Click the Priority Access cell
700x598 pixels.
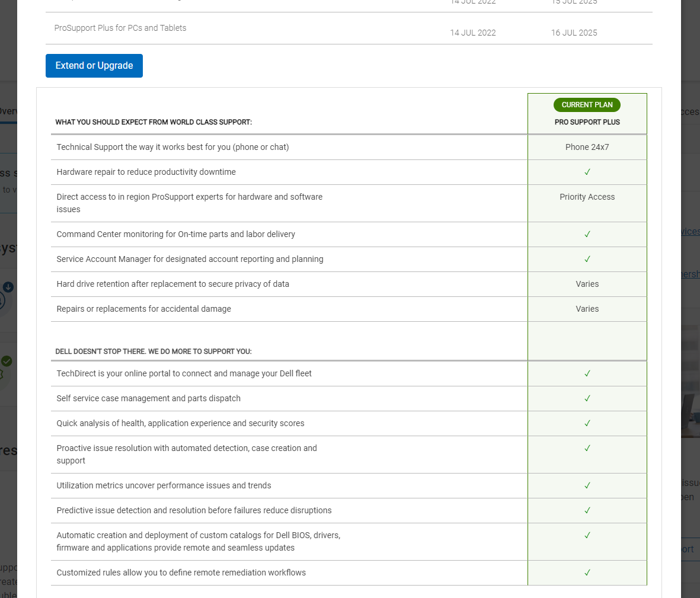[x=587, y=197]
